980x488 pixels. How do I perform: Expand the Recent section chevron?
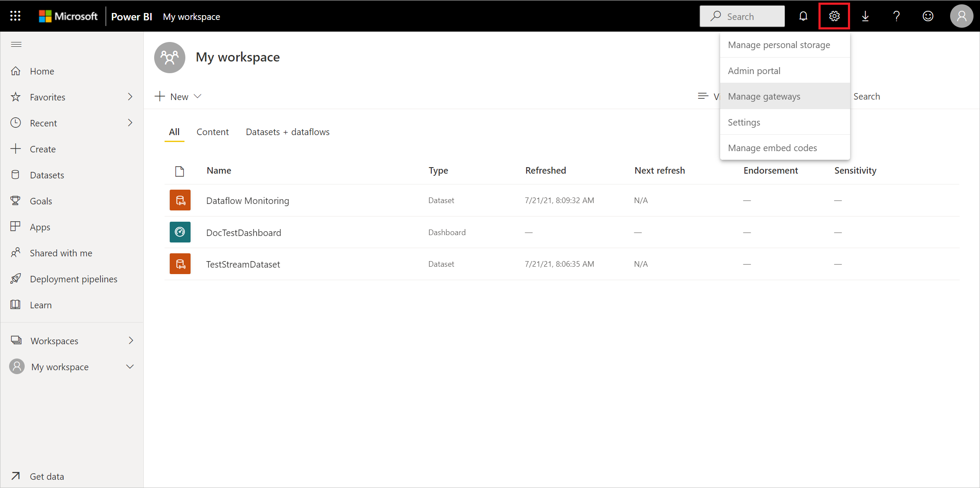(130, 123)
